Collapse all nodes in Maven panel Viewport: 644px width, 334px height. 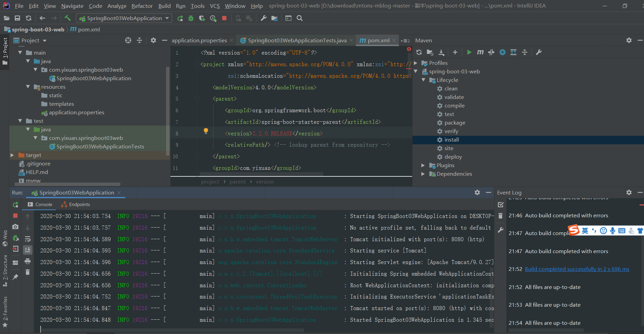click(x=525, y=52)
